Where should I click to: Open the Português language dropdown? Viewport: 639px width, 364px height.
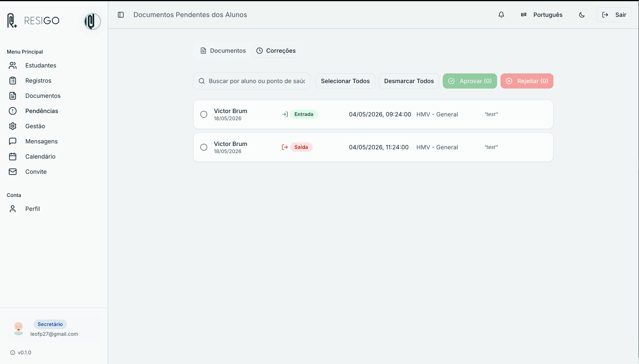point(541,15)
